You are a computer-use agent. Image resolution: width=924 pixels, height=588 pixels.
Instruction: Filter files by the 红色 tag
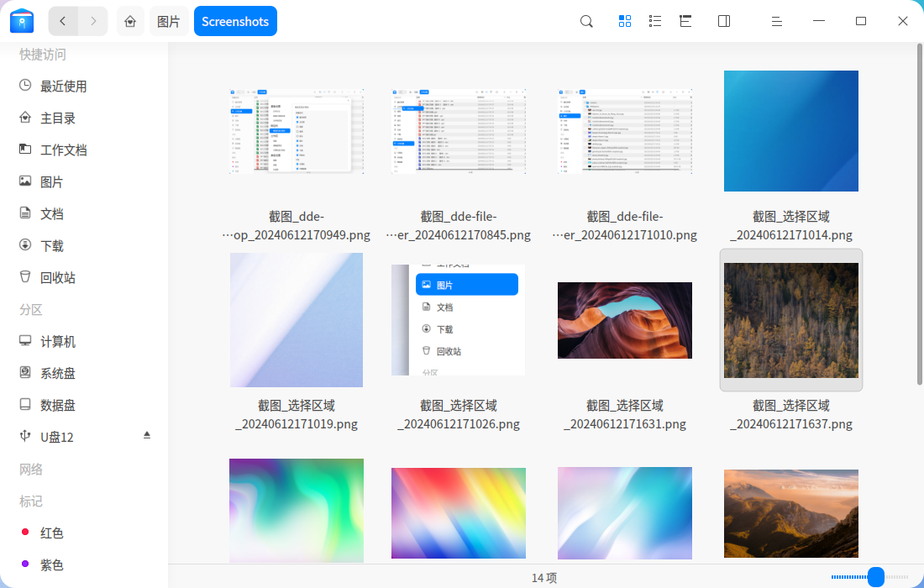tap(52, 533)
